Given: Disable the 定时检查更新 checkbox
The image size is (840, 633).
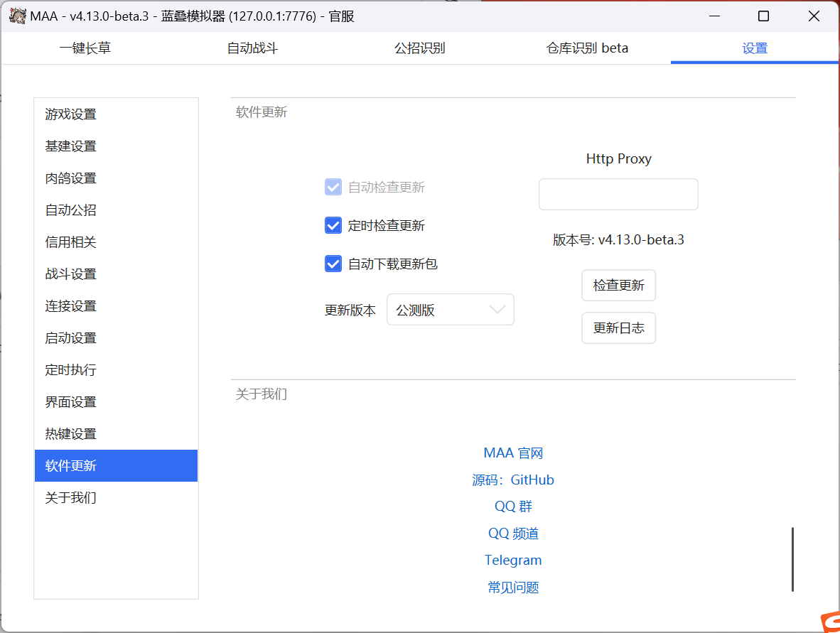Looking at the screenshot, I should pyautogui.click(x=333, y=224).
